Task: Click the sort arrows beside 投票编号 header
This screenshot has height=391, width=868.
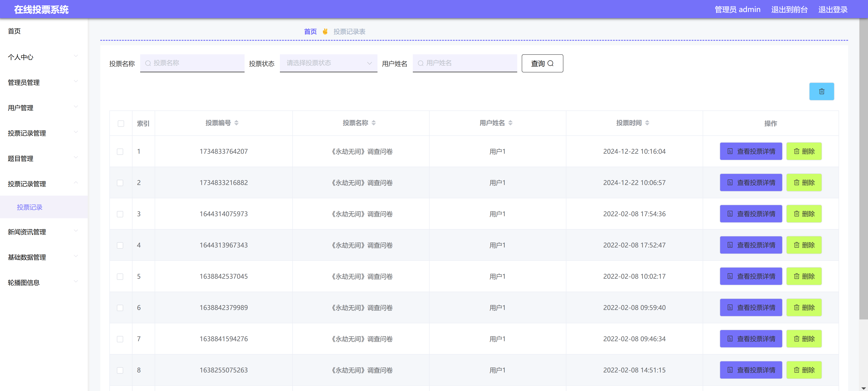Action: point(236,123)
